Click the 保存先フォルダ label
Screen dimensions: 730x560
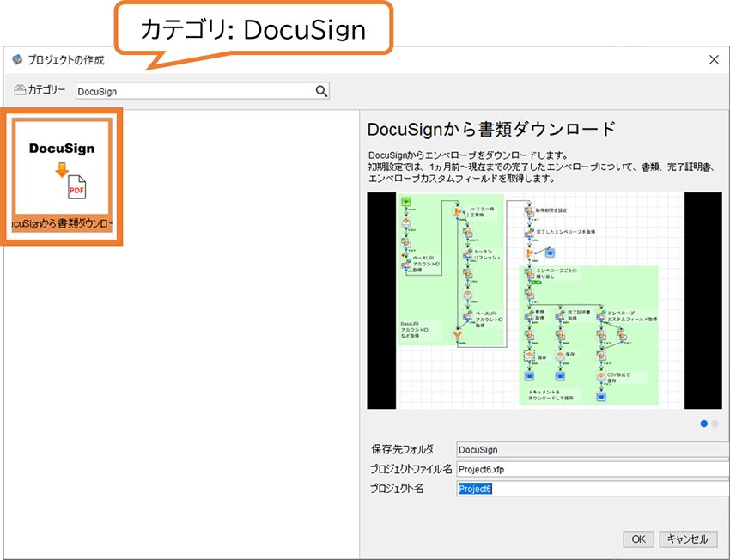[402, 450]
